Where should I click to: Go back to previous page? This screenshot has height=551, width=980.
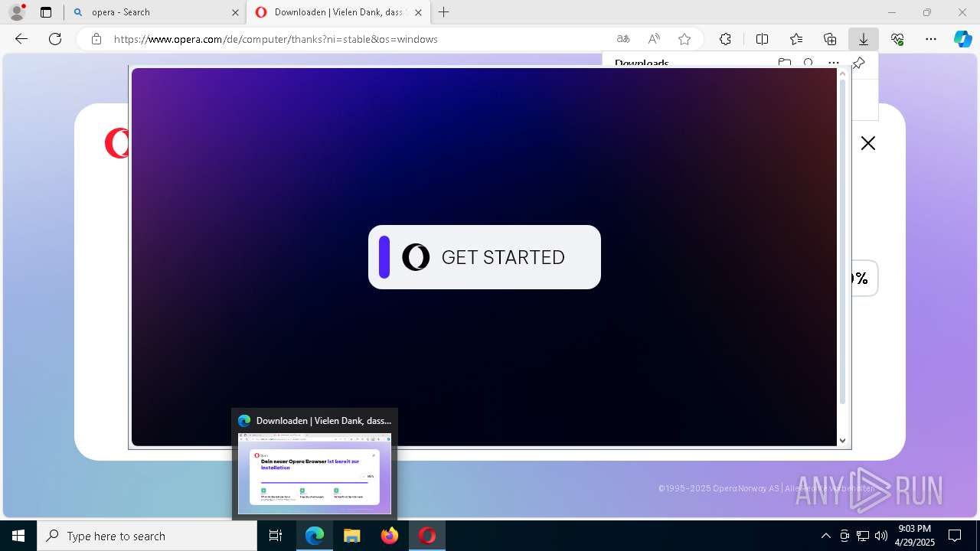click(21, 39)
